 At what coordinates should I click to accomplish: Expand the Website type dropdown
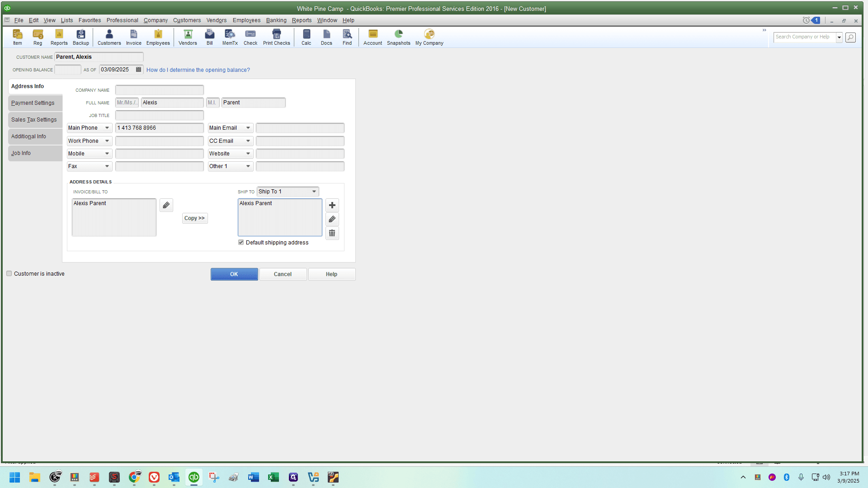(x=248, y=154)
